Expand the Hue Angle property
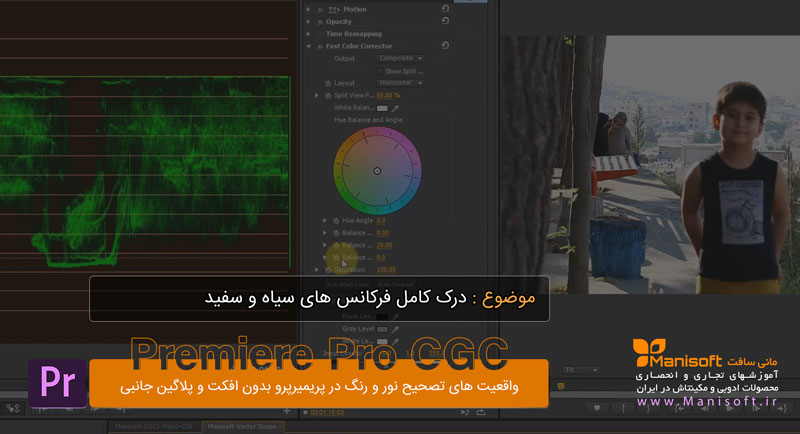The height and width of the screenshot is (434, 800). coord(324,220)
